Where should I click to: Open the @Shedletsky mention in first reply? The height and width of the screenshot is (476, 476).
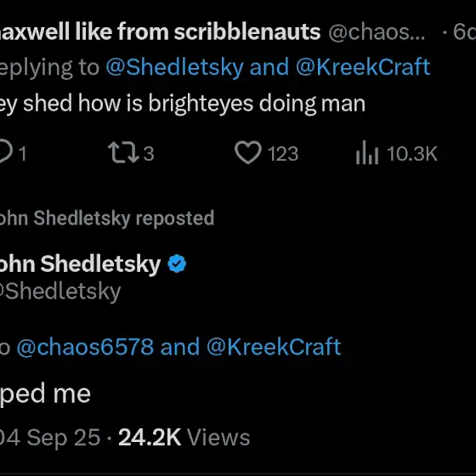point(174,67)
